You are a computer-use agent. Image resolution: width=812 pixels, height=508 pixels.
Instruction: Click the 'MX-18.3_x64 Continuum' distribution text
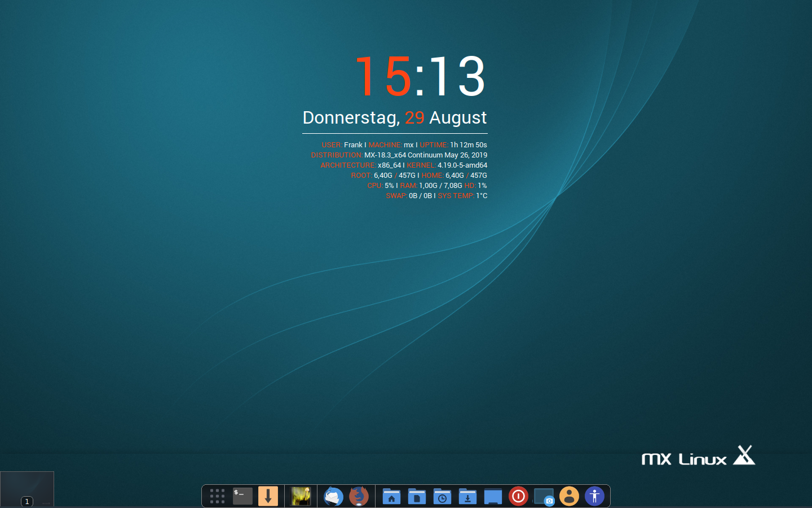tap(403, 155)
